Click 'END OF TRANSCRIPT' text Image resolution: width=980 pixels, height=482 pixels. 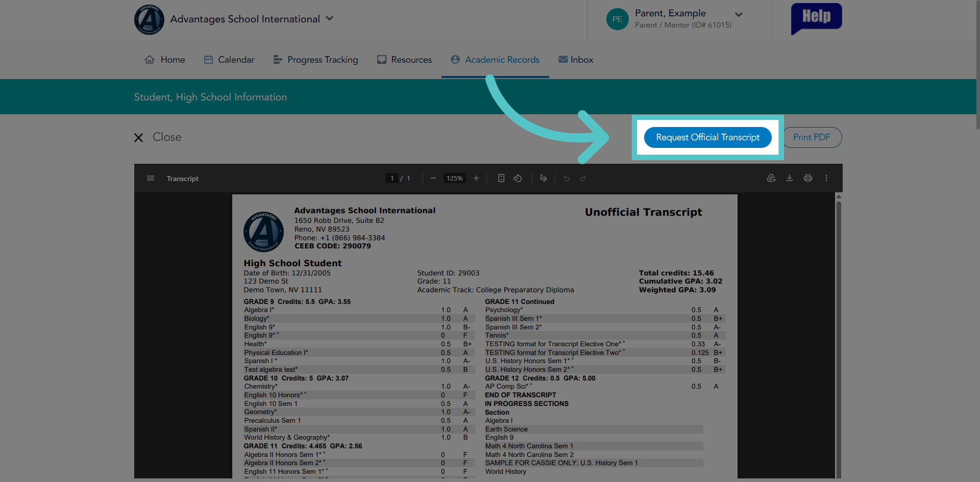[x=521, y=395]
